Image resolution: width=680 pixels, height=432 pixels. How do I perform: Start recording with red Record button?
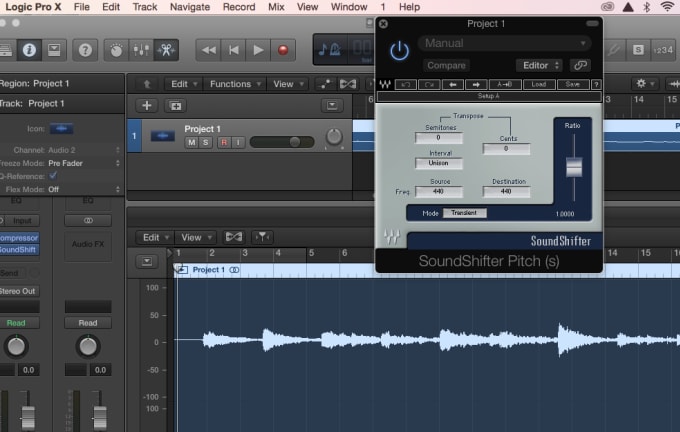point(283,50)
